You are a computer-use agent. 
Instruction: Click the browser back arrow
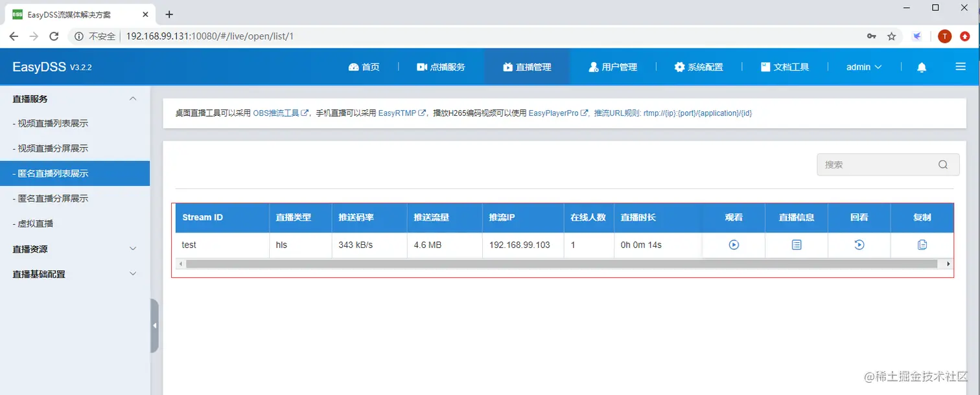click(14, 36)
